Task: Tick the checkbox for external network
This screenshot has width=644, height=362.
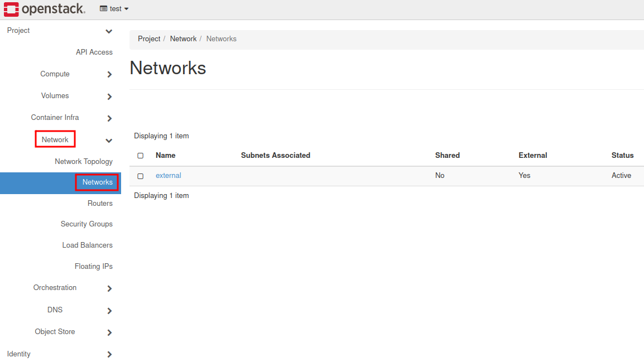Action: click(x=141, y=176)
